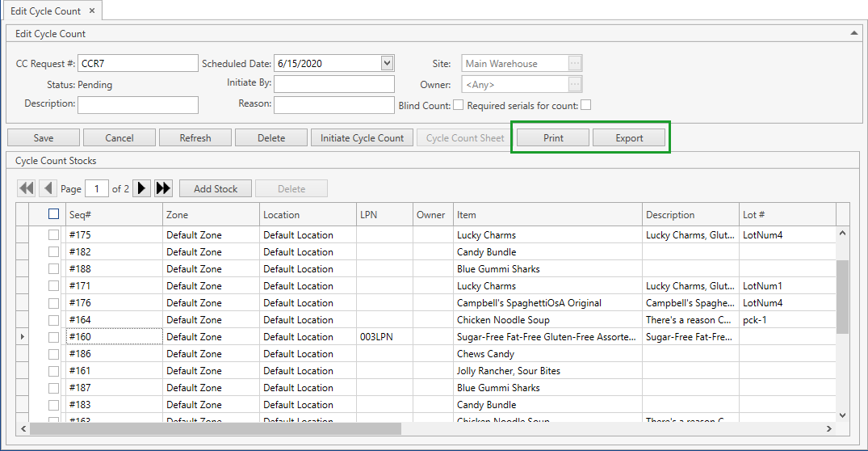This screenshot has height=451, width=868.
Task: Click Add Stock button
Action: (216, 188)
